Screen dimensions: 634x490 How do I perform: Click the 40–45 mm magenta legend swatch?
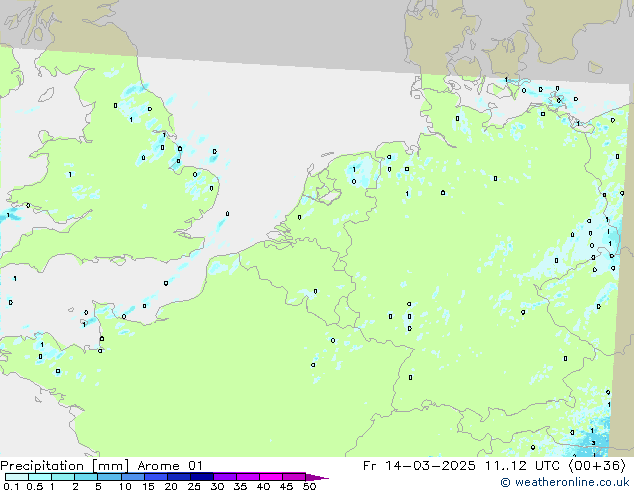[271, 477]
